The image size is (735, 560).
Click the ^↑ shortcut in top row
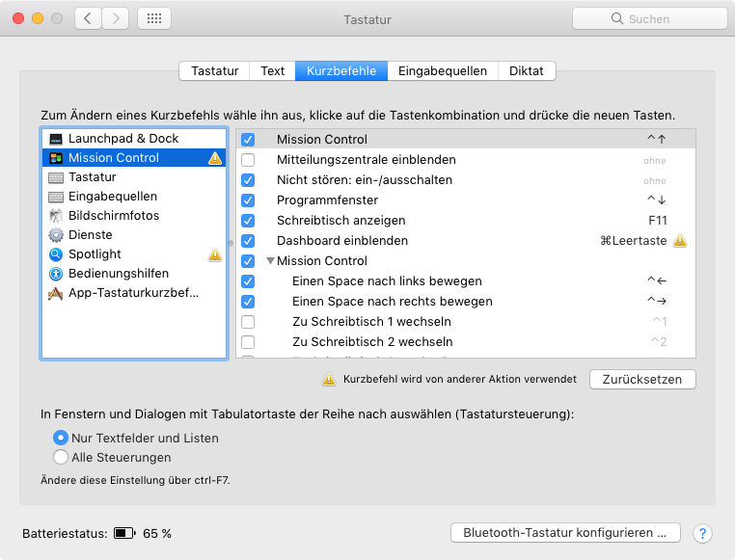pyautogui.click(x=657, y=139)
